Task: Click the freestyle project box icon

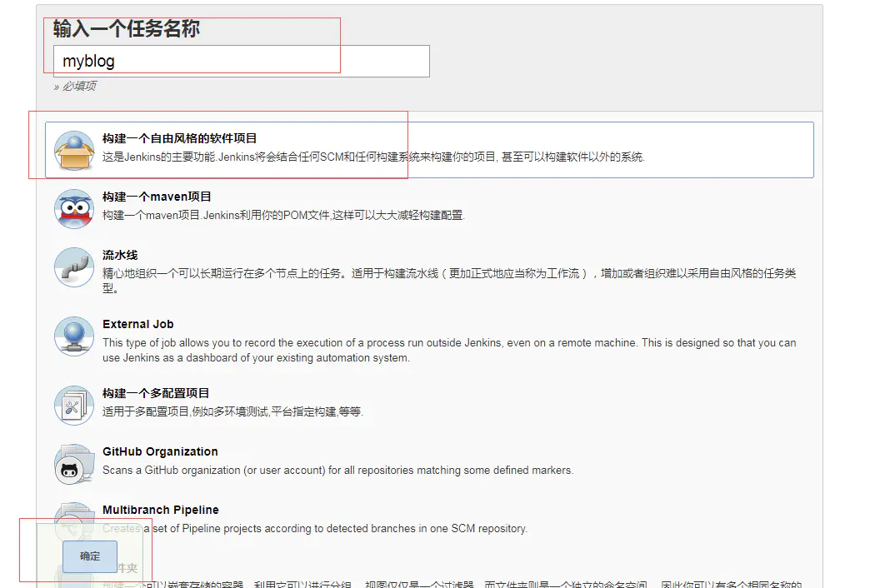Action: click(x=74, y=151)
